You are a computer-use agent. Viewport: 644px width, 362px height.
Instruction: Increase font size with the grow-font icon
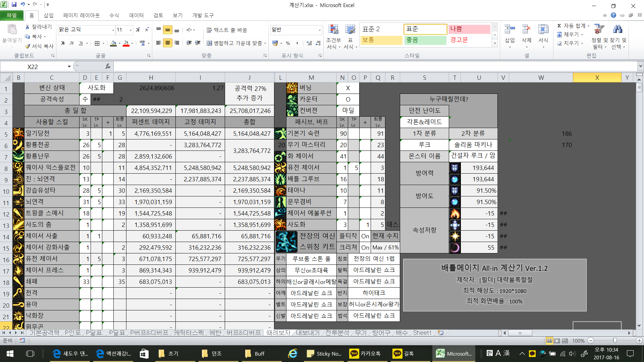tap(138, 30)
